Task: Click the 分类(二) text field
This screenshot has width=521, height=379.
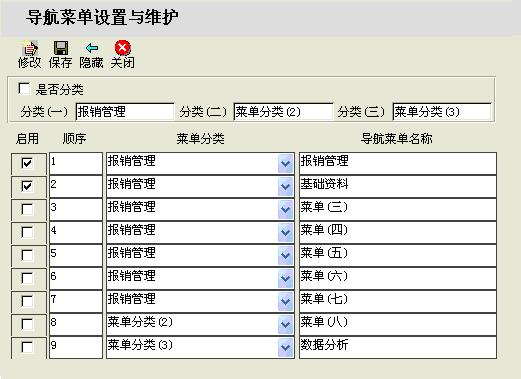Action: click(x=283, y=112)
